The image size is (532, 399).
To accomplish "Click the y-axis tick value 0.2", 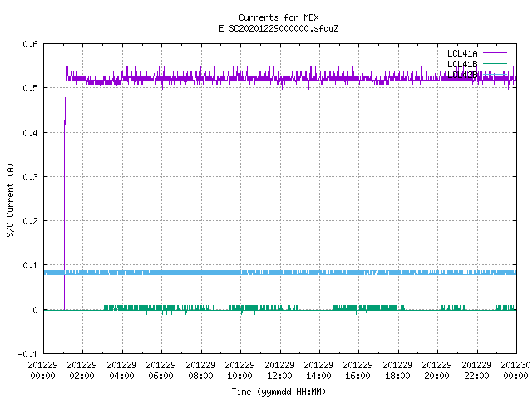I will pyautogui.click(x=30, y=221).
